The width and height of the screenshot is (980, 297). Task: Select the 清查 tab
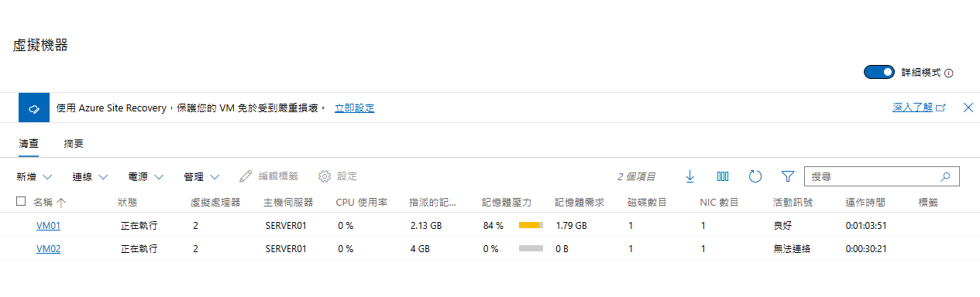click(29, 144)
